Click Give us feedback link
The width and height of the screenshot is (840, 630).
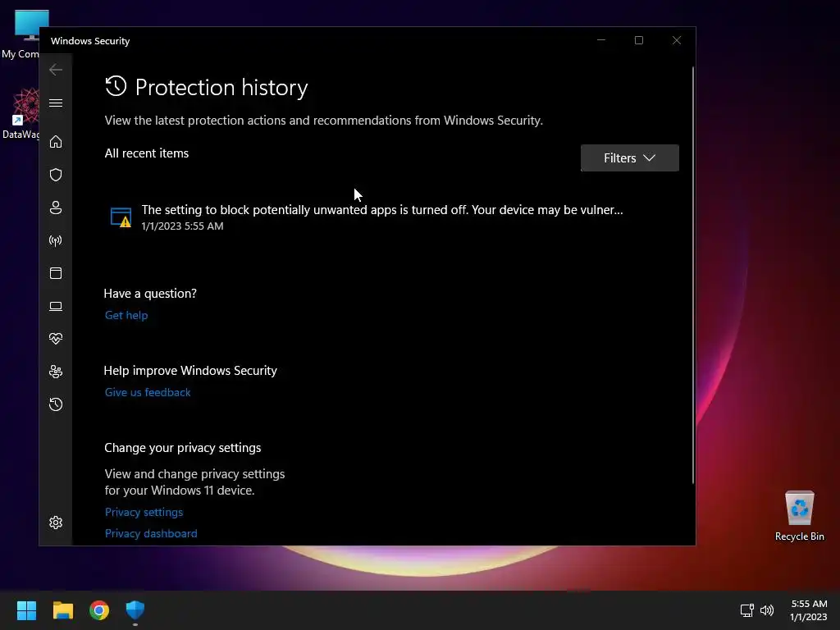click(148, 392)
